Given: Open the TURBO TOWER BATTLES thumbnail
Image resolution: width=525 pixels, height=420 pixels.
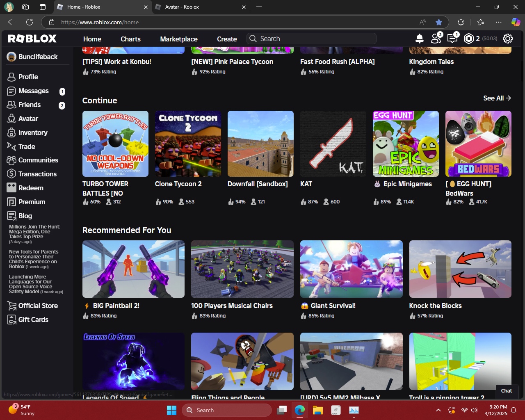Looking at the screenshot, I should [x=115, y=144].
